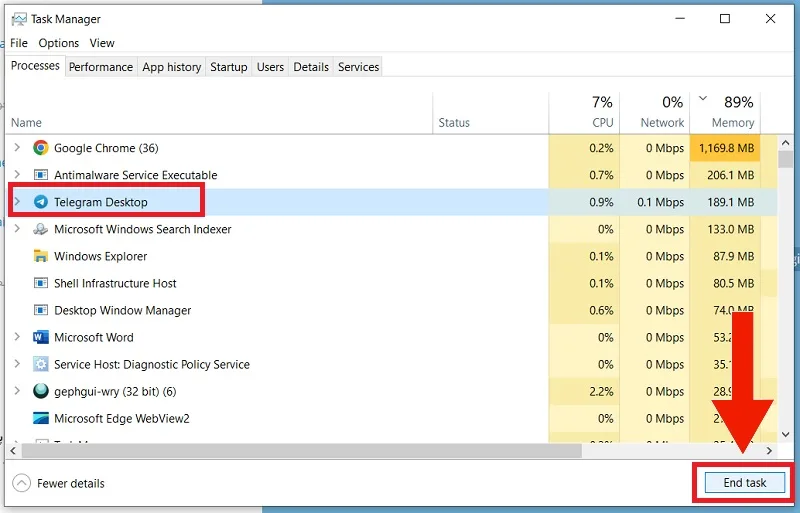The width and height of the screenshot is (800, 513).
Task: Expand the Google Chrome (36) process group
Action: click(17, 148)
